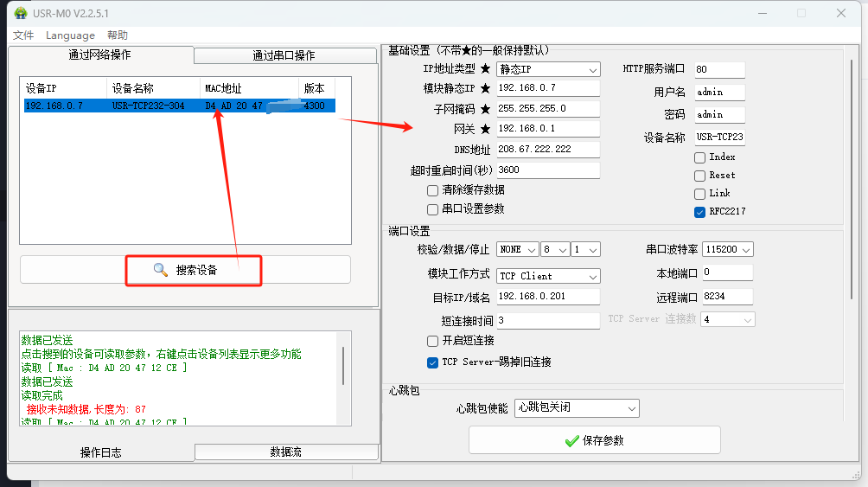Click 网关 field 192.168.0.1
Image resolution: width=868 pixels, height=487 pixels.
[548, 129]
